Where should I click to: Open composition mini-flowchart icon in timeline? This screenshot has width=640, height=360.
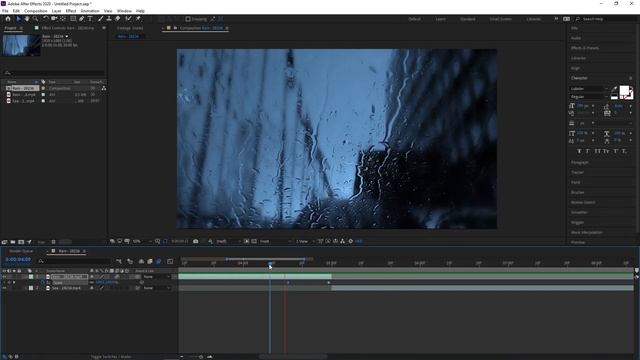pos(119,261)
